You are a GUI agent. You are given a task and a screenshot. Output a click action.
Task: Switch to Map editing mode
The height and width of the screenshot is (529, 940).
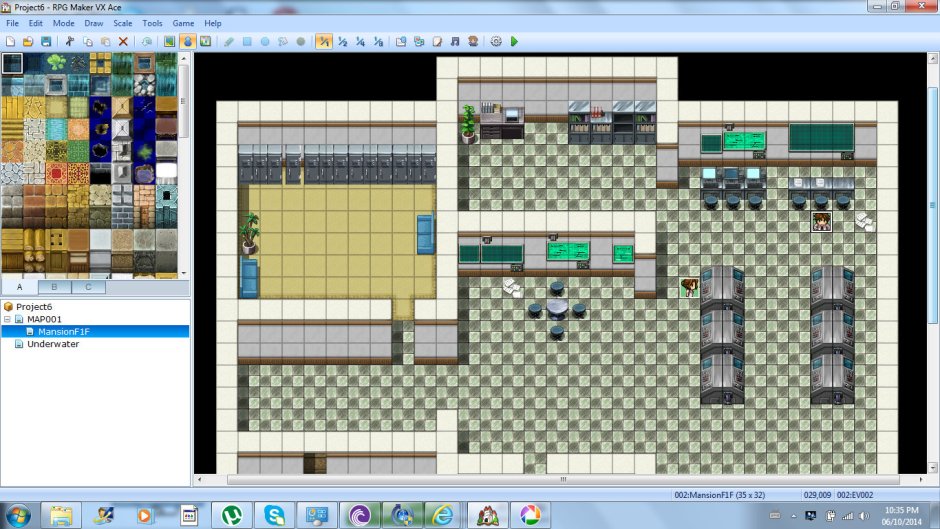click(170, 41)
